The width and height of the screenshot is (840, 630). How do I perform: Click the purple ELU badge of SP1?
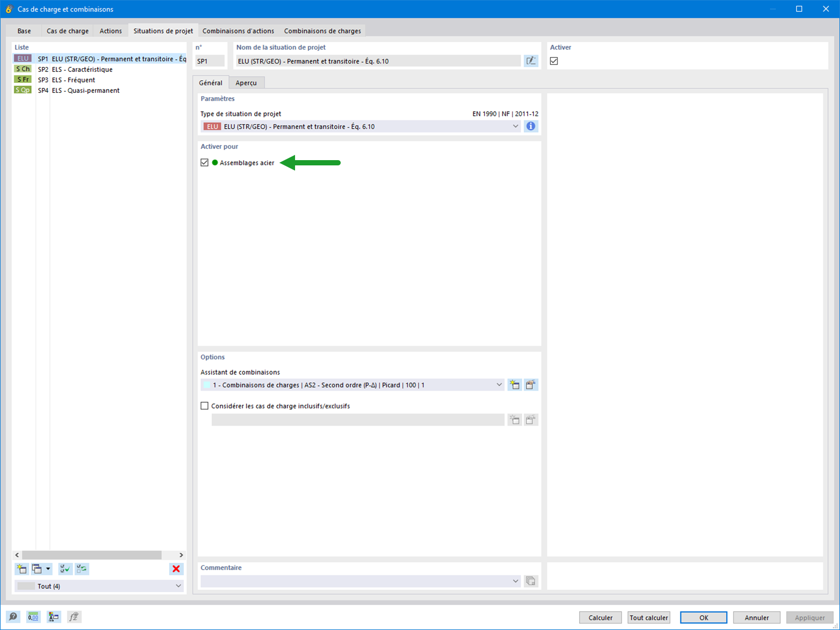(23, 58)
